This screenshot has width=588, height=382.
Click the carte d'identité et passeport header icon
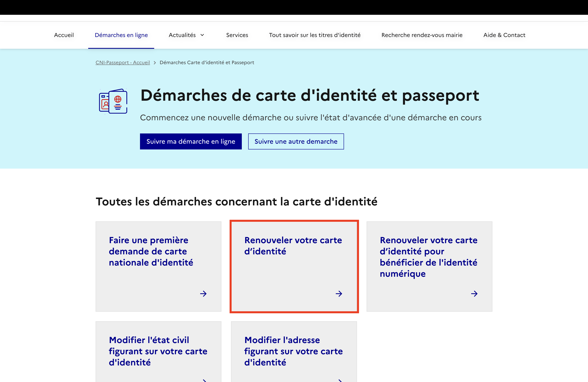pos(113,101)
